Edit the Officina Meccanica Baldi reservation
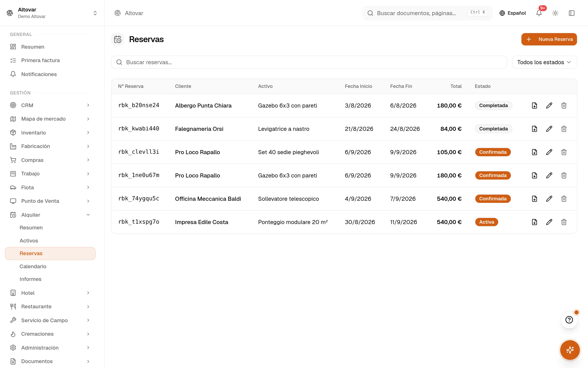The height and width of the screenshot is (368, 588). (x=549, y=199)
